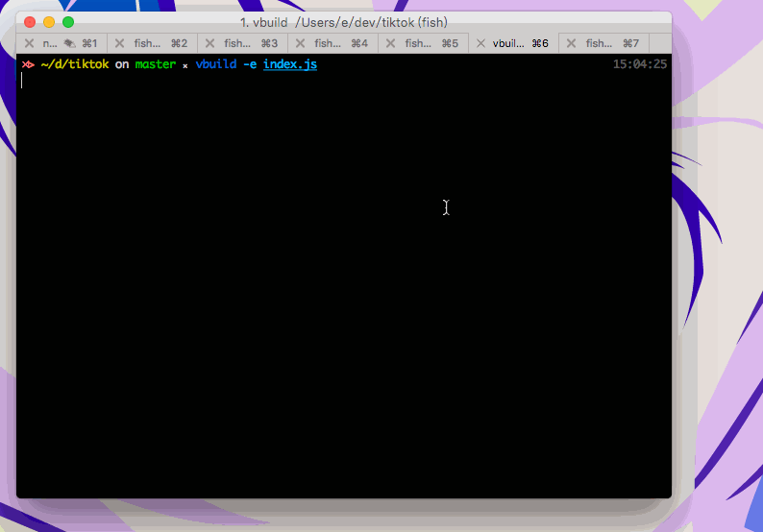The width and height of the screenshot is (763, 532).
Task: Switch to the fish tab ⌘7
Action: pos(604,43)
